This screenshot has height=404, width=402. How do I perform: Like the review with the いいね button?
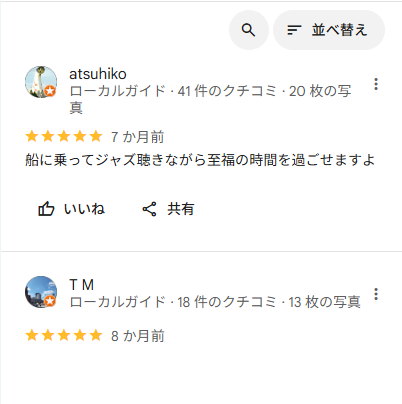pyautogui.click(x=71, y=209)
